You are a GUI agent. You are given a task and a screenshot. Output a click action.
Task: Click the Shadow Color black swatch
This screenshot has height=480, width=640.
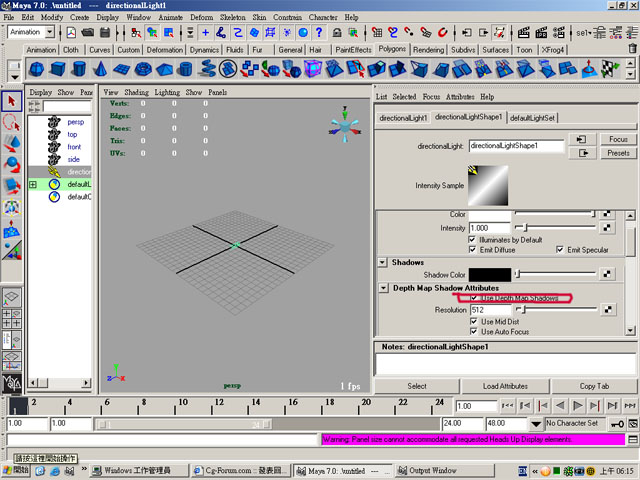click(x=490, y=275)
